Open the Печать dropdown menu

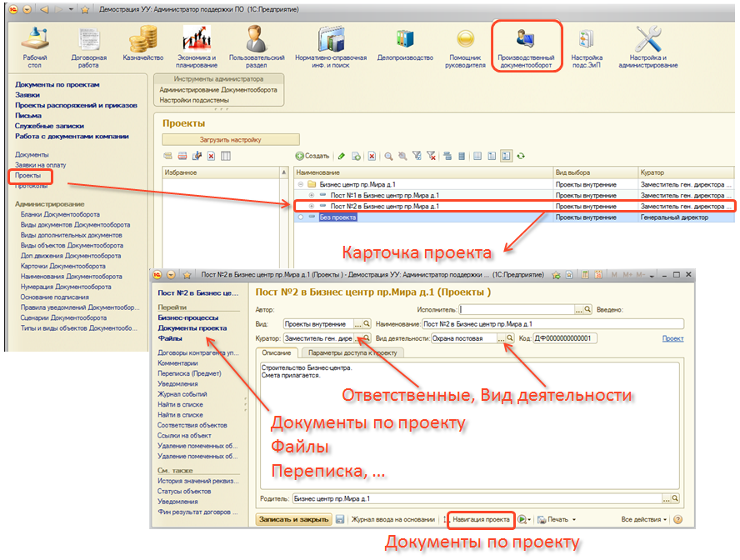(x=555, y=519)
